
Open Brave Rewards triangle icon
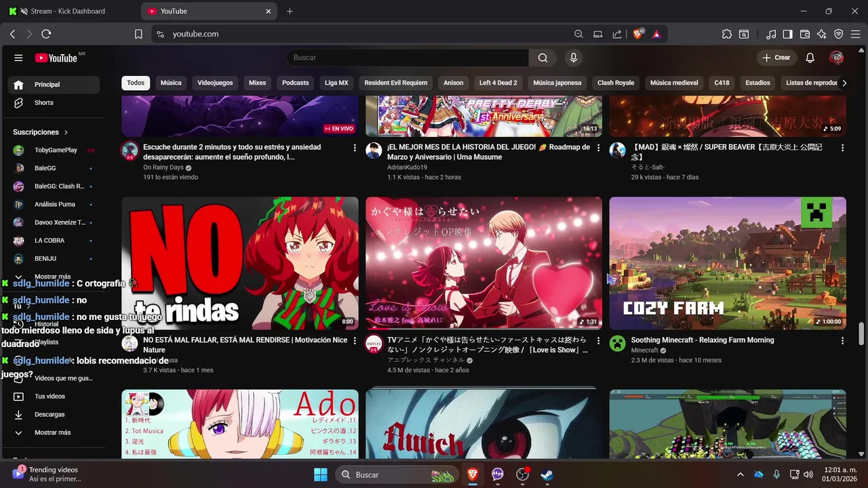pyautogui.click(x=656, y=34)
